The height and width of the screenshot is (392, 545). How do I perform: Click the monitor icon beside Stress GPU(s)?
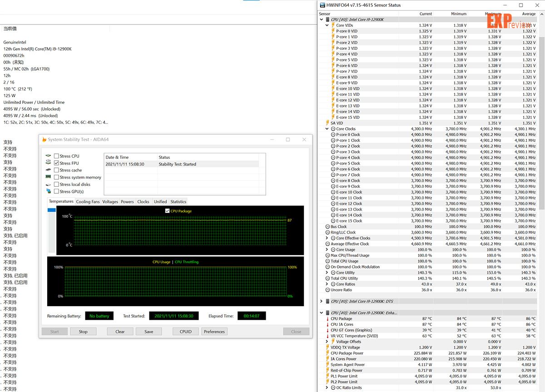click(48, 191)
